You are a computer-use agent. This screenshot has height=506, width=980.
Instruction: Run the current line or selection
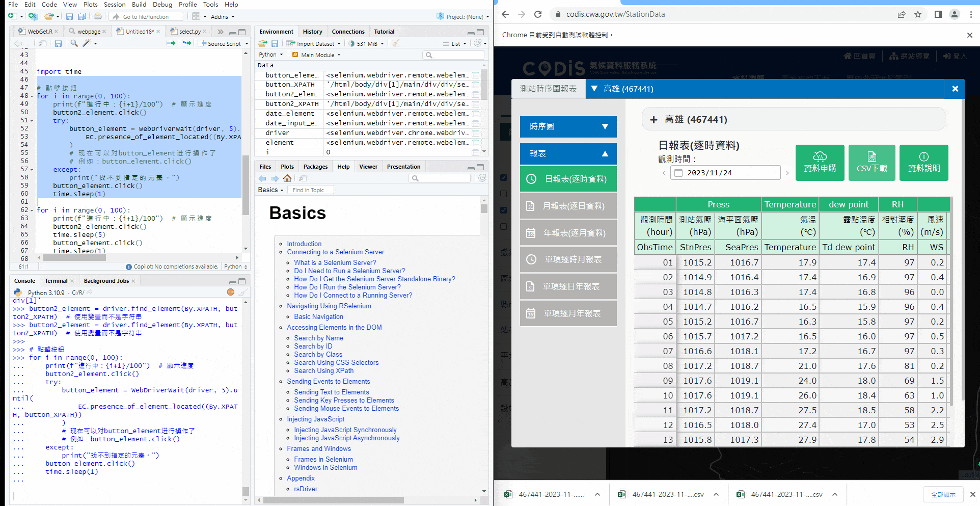(171, 43)
